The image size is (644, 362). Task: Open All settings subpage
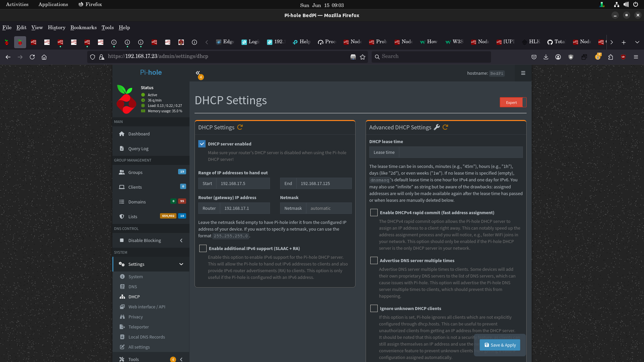coord(151,347)
